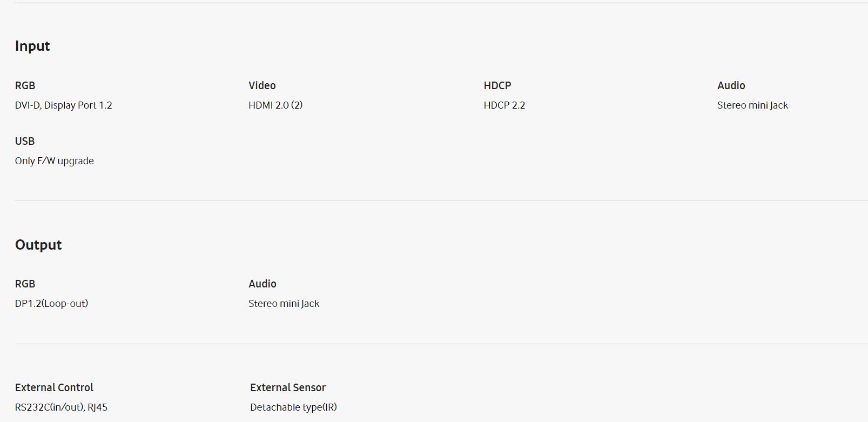Click the External Sensor label

288,387
